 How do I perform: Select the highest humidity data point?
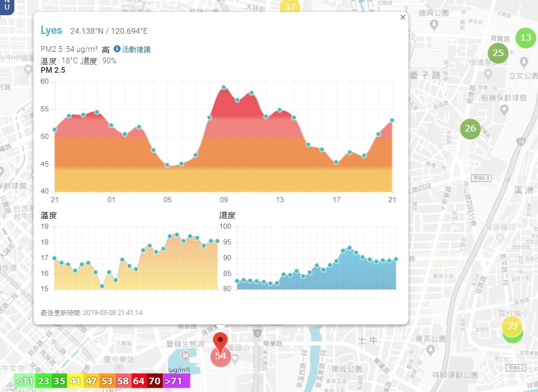pyautogui.click(x=349, y=247)
